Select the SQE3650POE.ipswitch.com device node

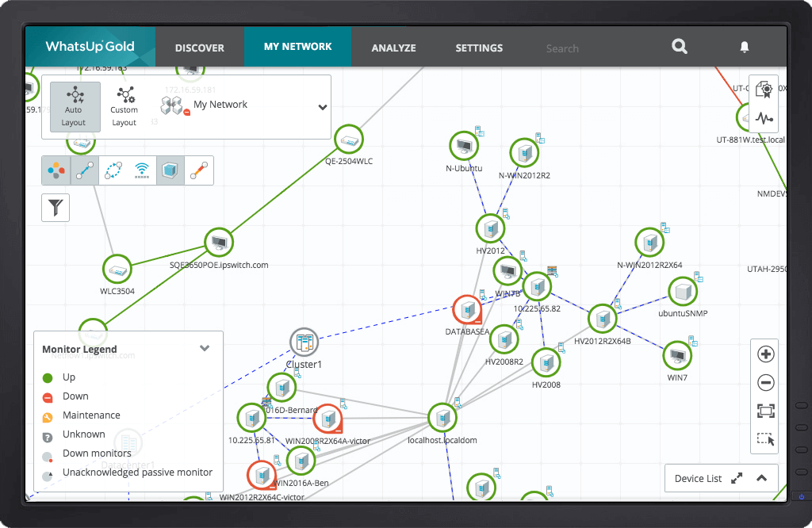(x=219, y=243)
